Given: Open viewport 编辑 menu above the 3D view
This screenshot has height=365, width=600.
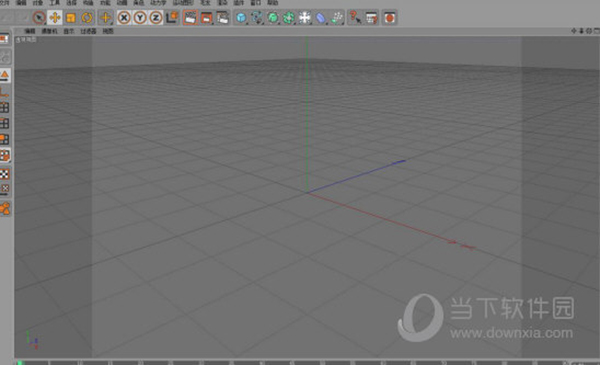Looking at the screenshot, I should (x=29, y=31).
